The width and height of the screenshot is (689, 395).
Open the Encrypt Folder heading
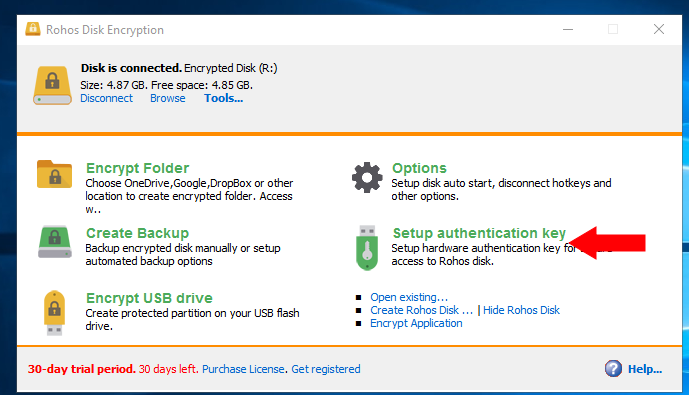(138, 168)
